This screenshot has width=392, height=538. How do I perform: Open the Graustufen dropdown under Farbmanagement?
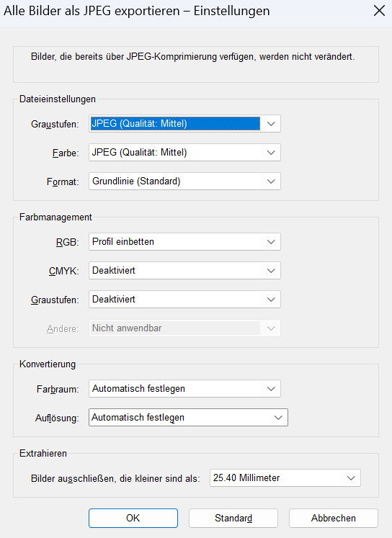point(184,299)
